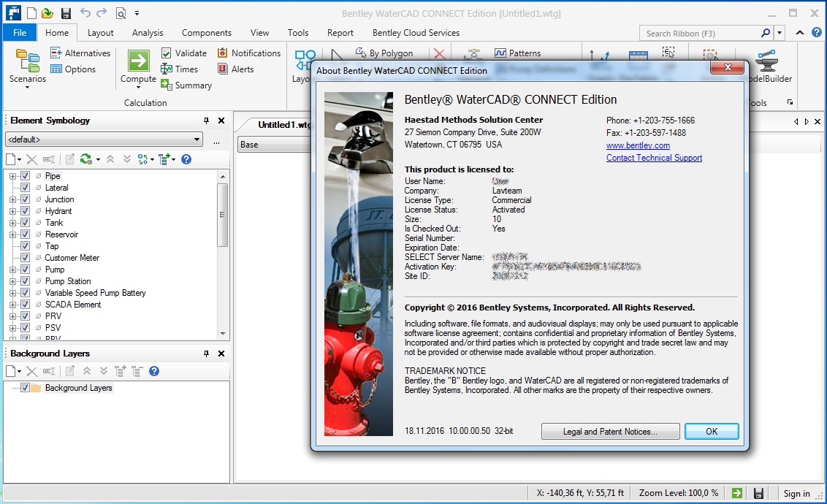Click the Contact Technical Support link
Viewport: 827px width, 504px height.
654,158
